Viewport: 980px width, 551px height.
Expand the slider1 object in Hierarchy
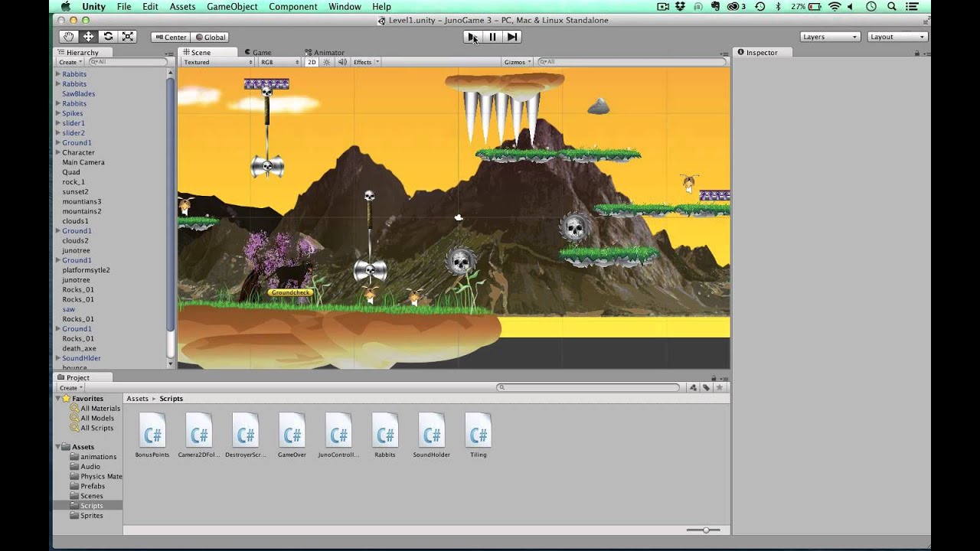(57, 123)
